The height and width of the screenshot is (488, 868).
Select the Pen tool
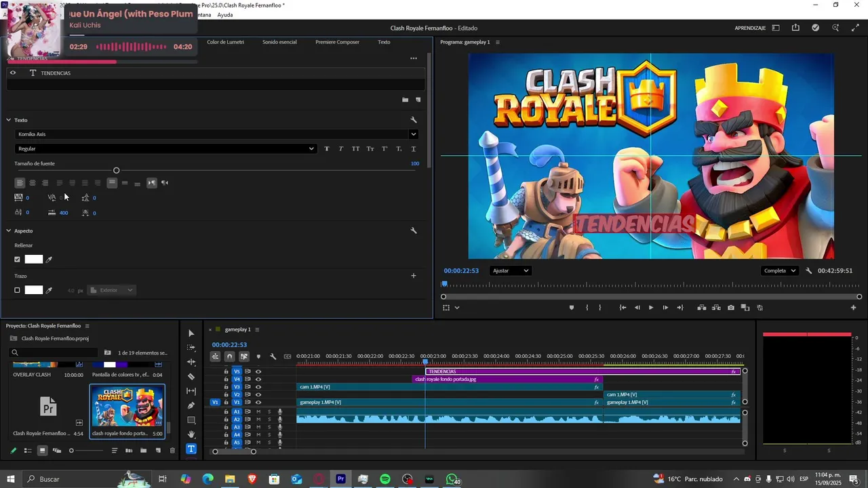[191, 405]
